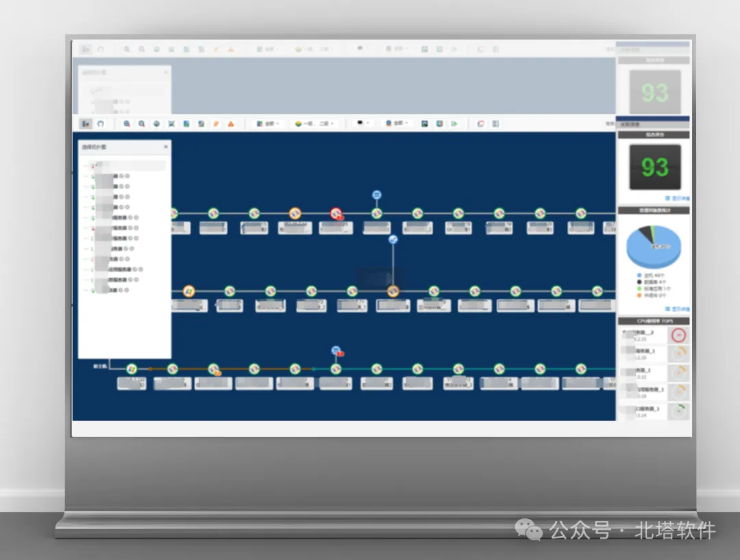740x560 pixels.
Task: Click the 主机 48个 legend entry
Action: (652, 276)
